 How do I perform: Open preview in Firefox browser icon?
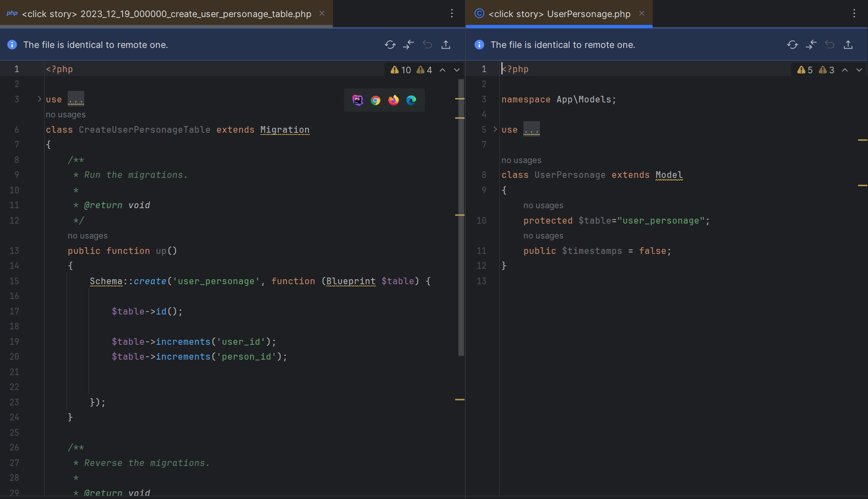click(394, 100)
